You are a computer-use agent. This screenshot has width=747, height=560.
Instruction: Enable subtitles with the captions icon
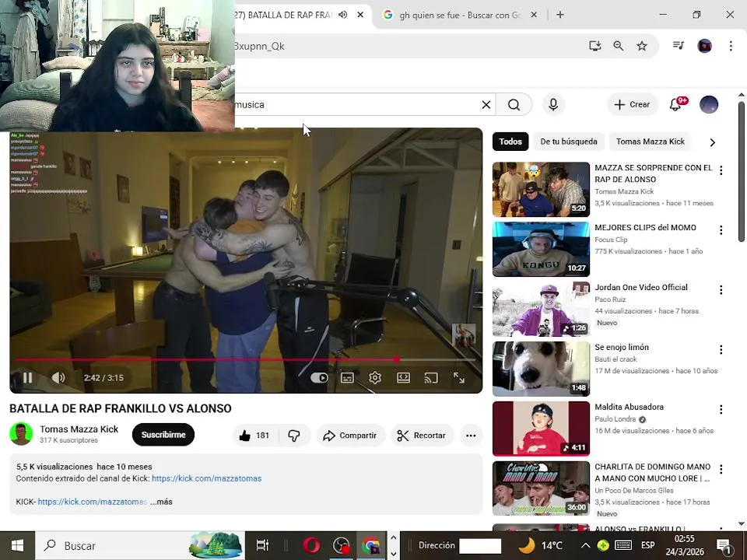(x=347, y=378)
